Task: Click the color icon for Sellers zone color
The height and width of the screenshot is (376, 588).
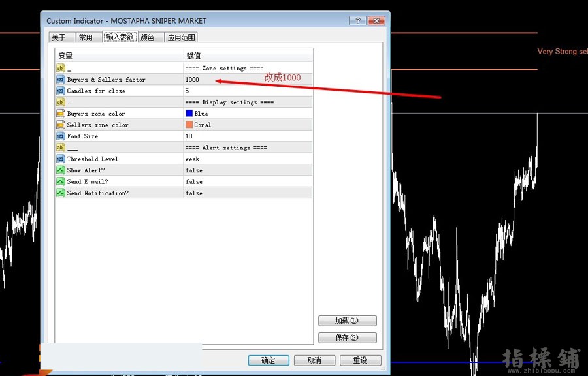Action: (60, 125)
